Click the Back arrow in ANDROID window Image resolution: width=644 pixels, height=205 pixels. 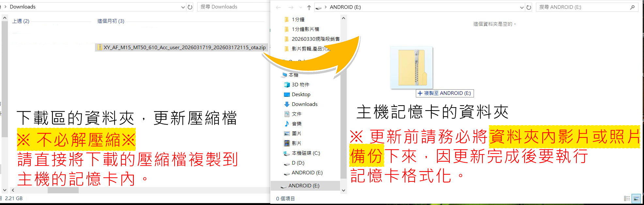coord(278,7)
